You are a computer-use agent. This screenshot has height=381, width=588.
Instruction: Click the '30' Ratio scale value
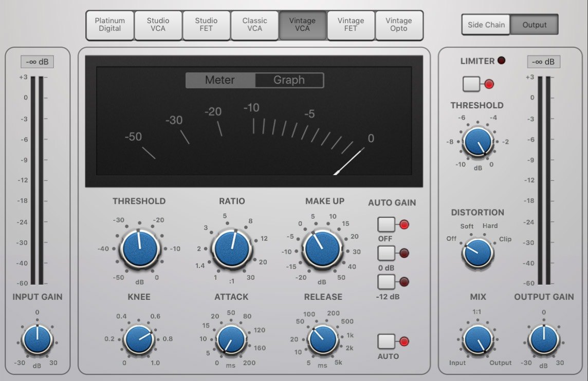(250, 278)
